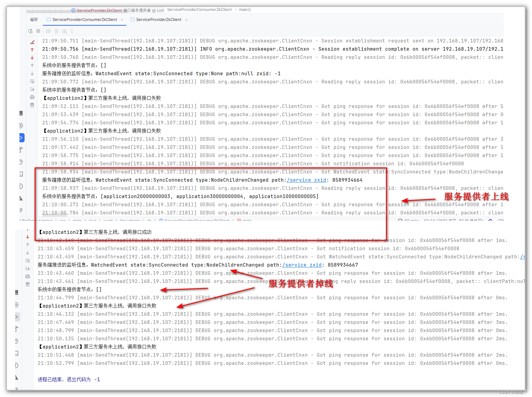Print the upper console output
The height and width of the screenshot is (397, 532).
point(32,97)
